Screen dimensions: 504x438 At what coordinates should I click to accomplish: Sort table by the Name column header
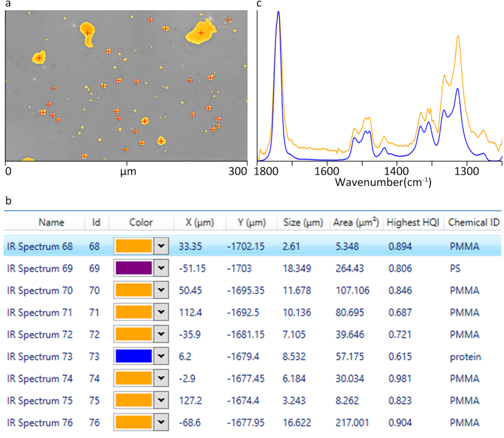click(51, 222)
